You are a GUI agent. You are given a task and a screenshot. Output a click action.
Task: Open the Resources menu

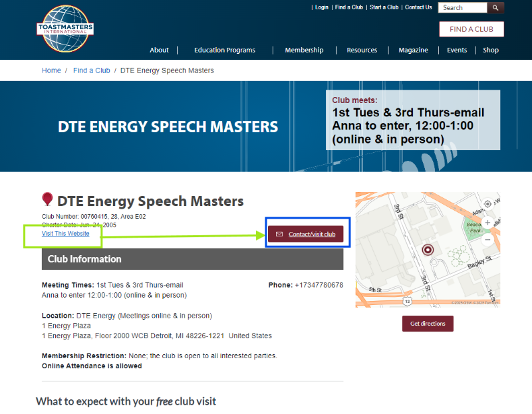click(362, 50)
